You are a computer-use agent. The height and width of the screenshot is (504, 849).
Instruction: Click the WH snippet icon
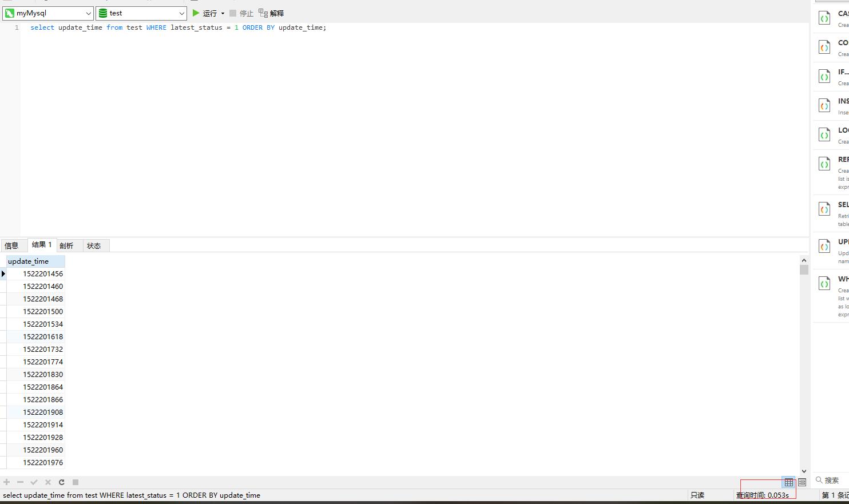824,284
